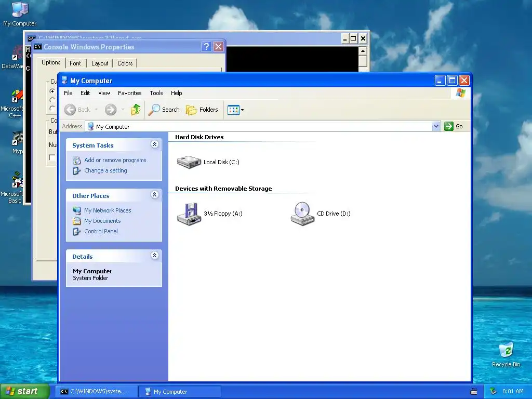Screen dimensions: 532x399
Task: Open the Address bar dropdown arrow
Action: (x=436, y=127)
